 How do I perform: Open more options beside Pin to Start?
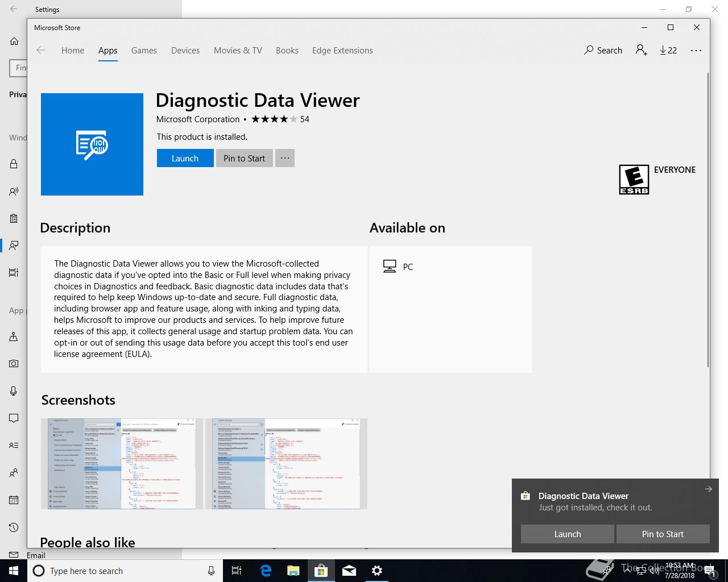point(285,158)
